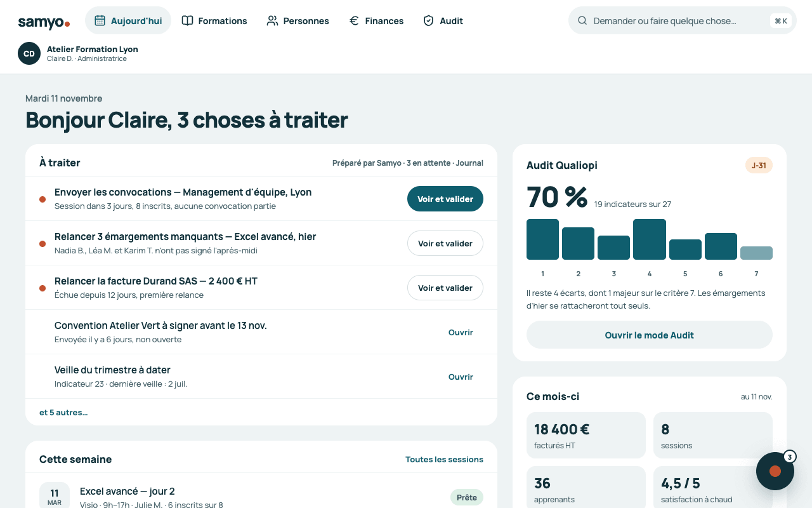Screen dimensions: 812x508
Task: Click 'Ouvrir le mode Audit' button
Action: (x=650, y=335)
